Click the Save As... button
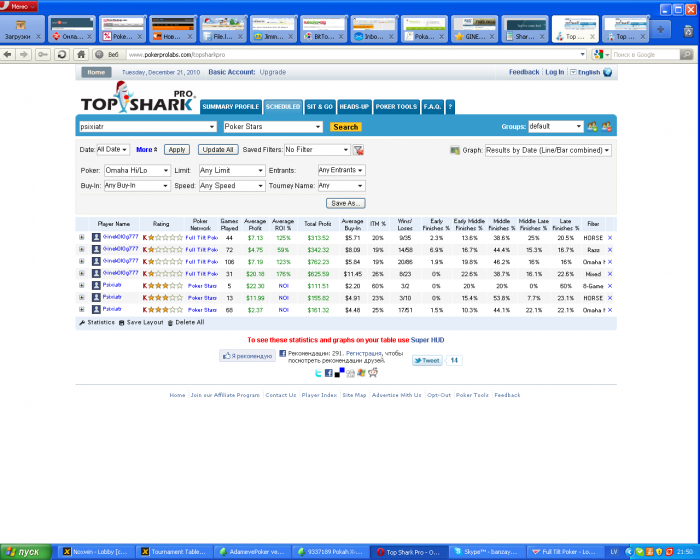This screenshot has height=560, width=700. click(346, 204)
